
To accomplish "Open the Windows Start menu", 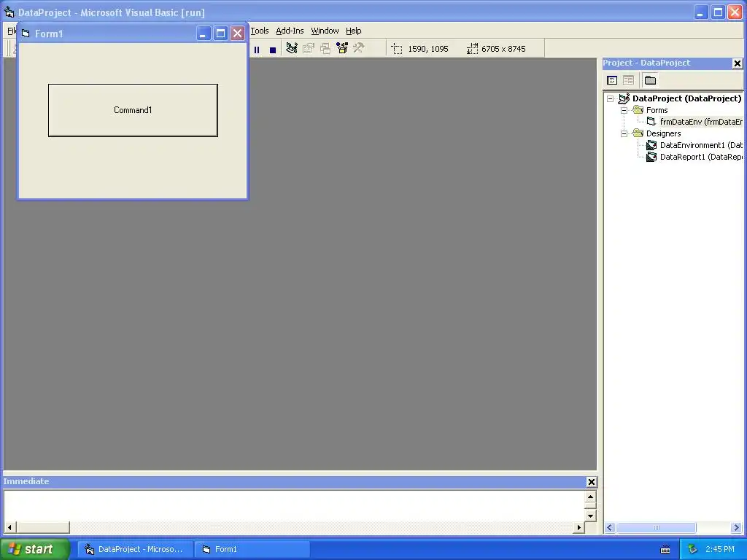I will 35,549.
